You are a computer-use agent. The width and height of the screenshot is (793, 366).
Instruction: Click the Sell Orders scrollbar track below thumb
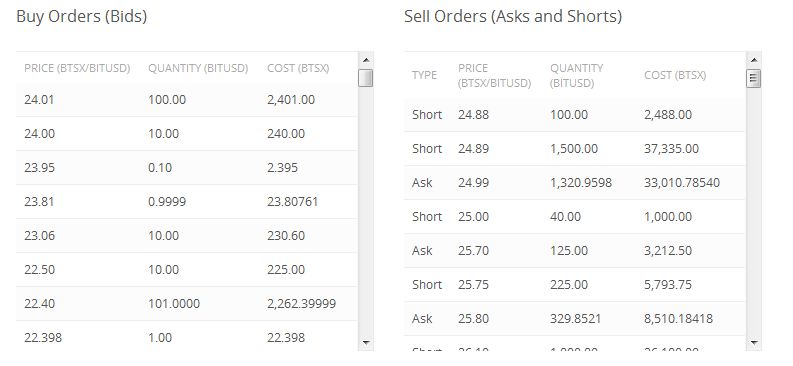click(x=754, y=211)
